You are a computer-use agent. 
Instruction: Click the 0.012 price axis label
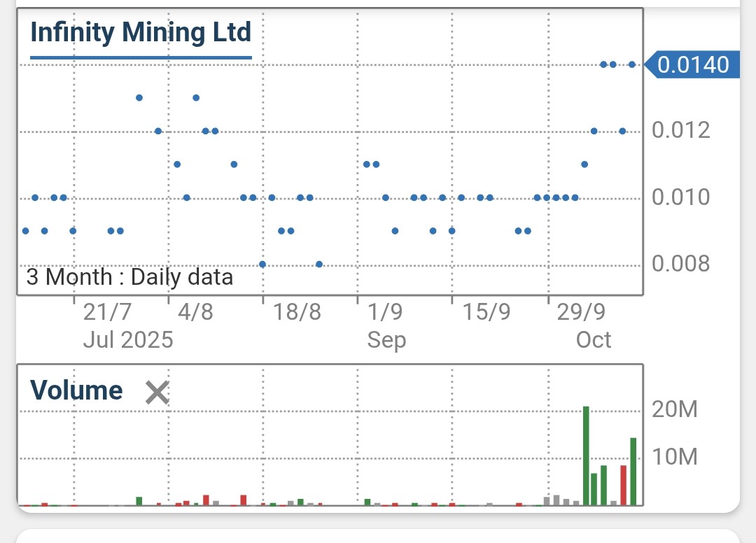point(680,130)
